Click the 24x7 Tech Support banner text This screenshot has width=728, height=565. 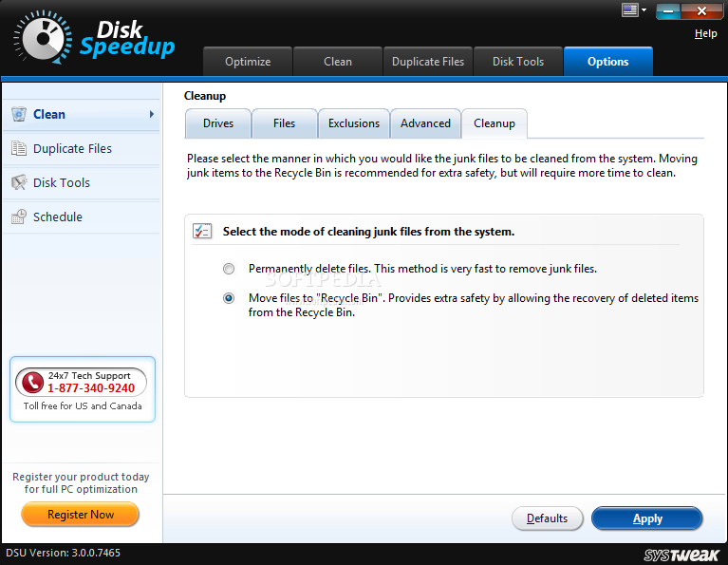(89, 375)
